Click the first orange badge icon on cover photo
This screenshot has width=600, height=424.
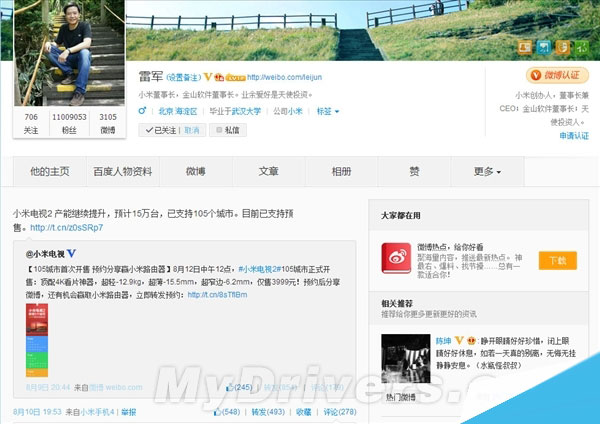[x=525, y=47]
